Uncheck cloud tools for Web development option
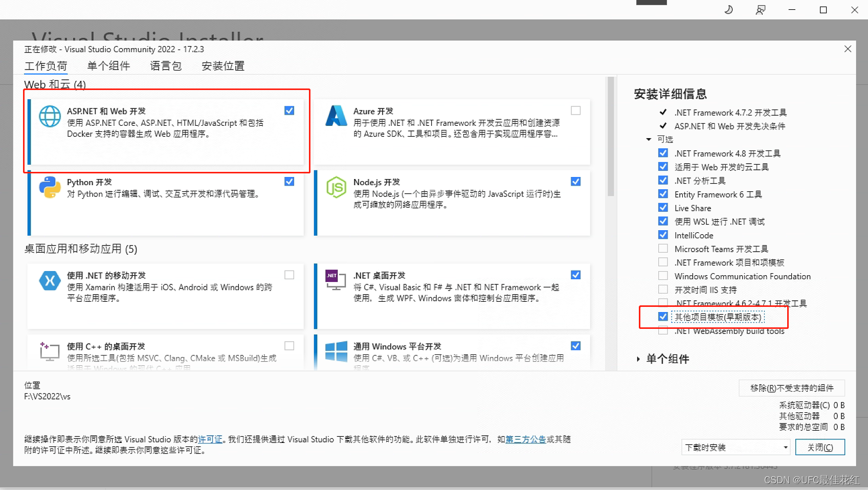Screen dimensions: 868x490 click(x=663, y=167)
